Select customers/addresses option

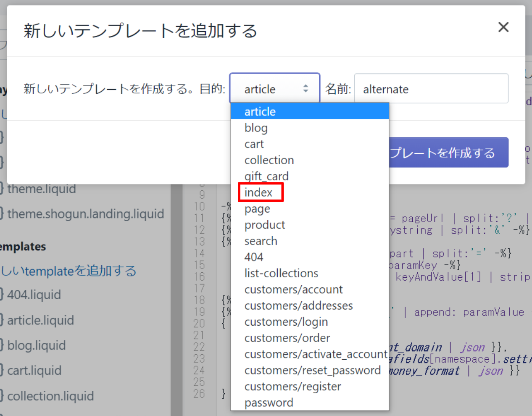point(310,305)
